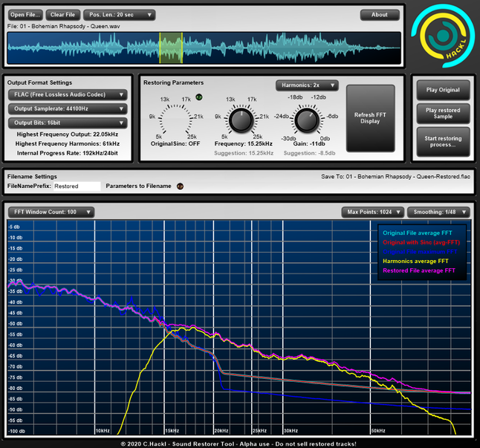Image resolution: width=480 pixels, height=448 pixels.
Task: Toggle Parameters to Filename LED switch
Action: pos(180,186)
